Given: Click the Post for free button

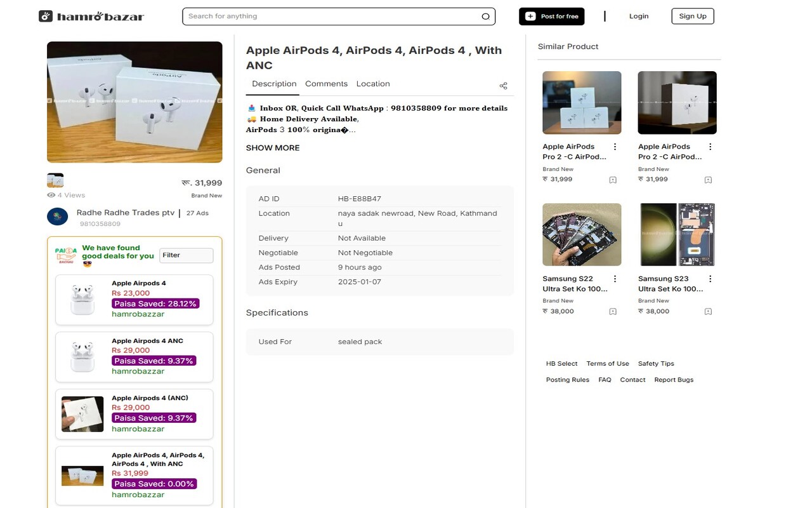Looking at the screenshot, I should (x=551, y=16).
